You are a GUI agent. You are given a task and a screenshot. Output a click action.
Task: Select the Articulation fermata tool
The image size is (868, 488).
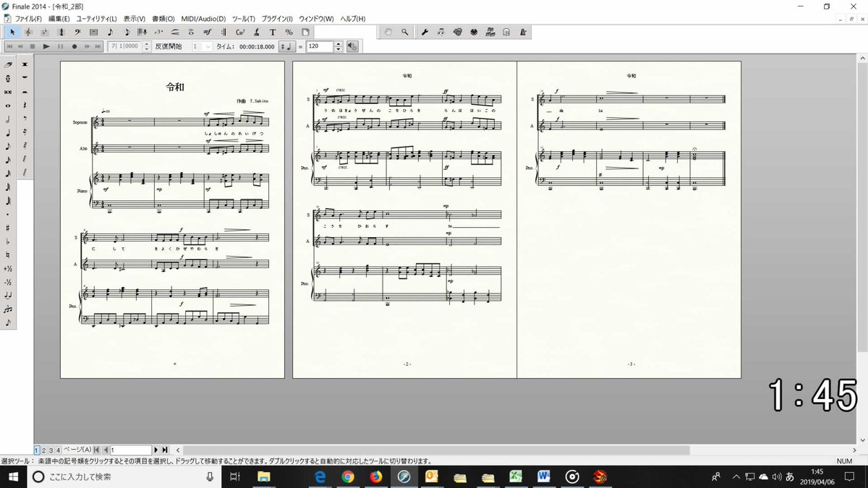(x=191, y=32)
